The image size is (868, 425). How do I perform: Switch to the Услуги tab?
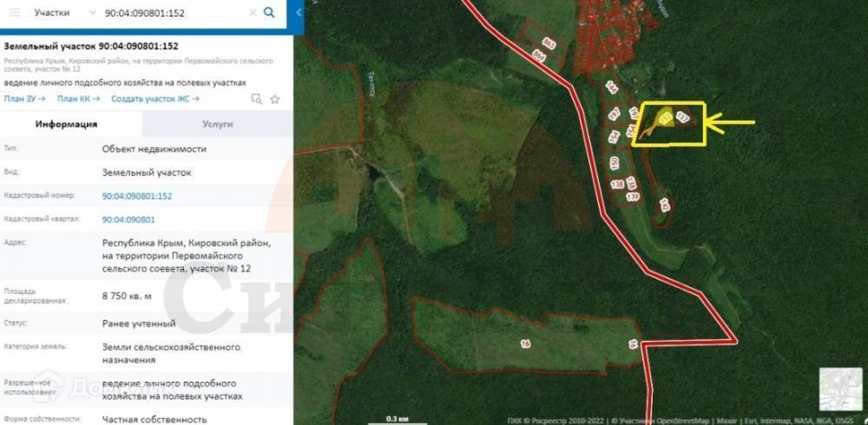point(218,124)
